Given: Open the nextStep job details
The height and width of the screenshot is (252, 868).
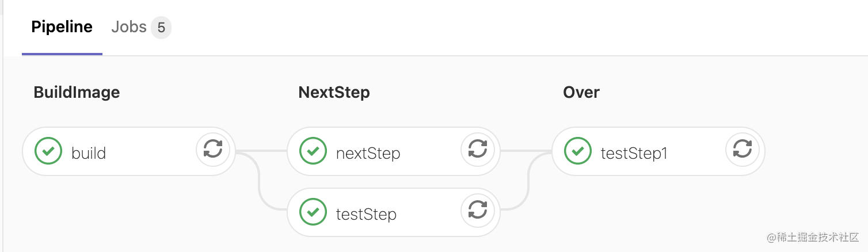Looking at the screenshot, I should click(368, 154).
